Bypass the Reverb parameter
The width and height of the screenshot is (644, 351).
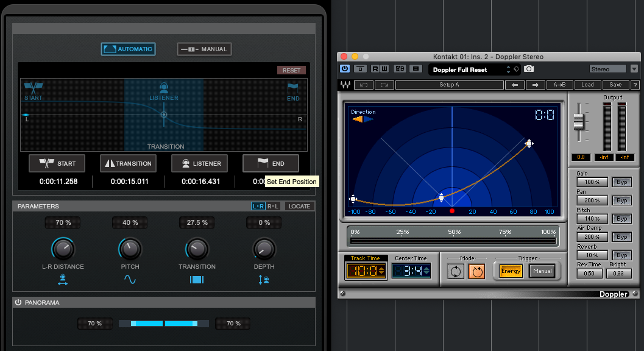[x=622, y=255]
